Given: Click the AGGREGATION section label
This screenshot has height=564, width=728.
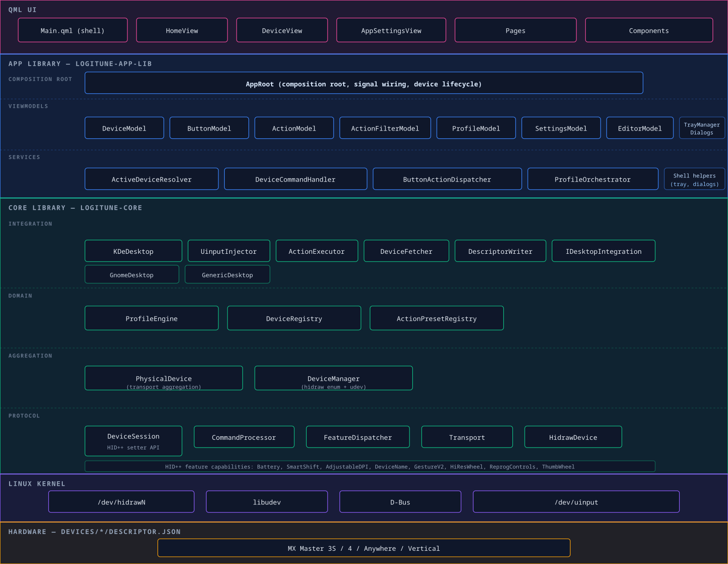Looking at the screenshot, I should (x=30, y=356).
